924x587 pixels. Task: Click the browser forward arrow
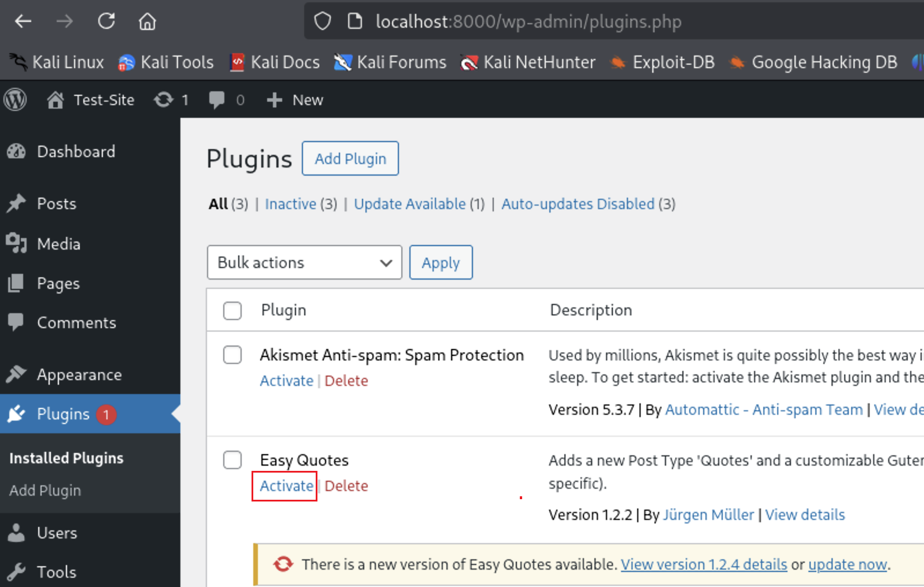click(65, 21)
